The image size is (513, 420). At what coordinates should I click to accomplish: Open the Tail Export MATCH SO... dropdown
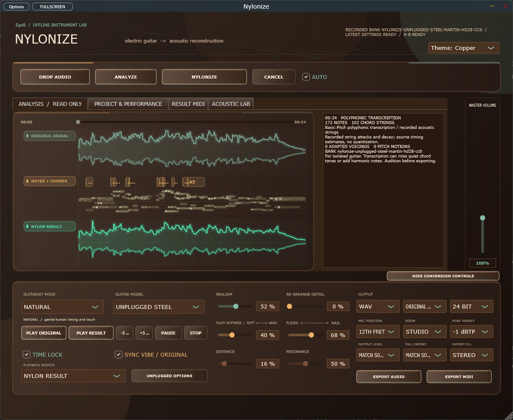coord(424,355)
